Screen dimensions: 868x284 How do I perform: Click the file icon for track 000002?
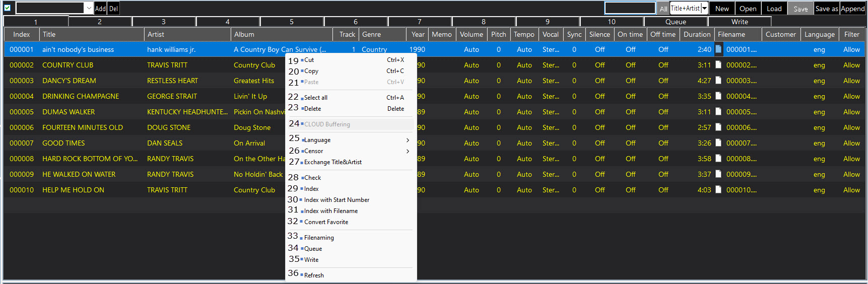pyautogui.click(x=718, y=65)
